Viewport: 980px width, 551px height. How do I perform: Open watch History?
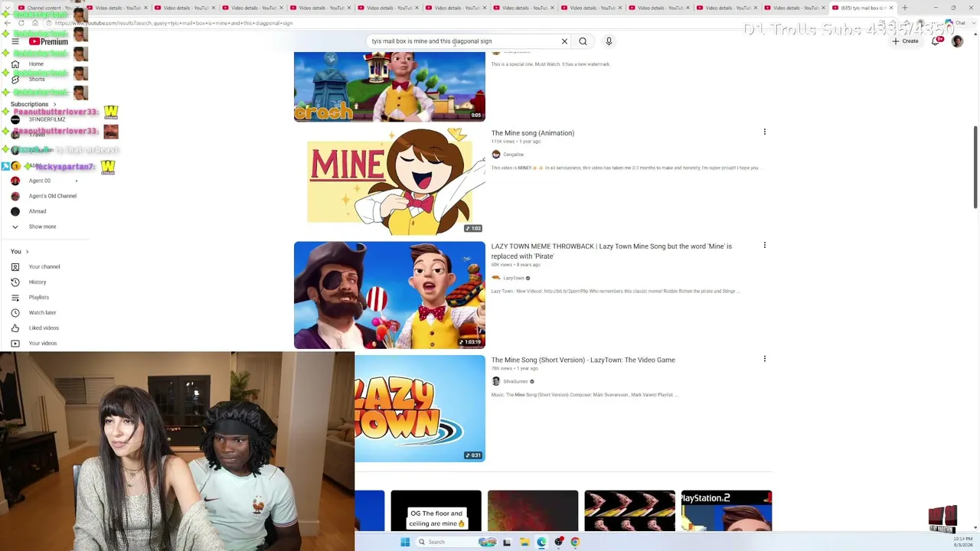pyautogui.click(x=38, y=282)
